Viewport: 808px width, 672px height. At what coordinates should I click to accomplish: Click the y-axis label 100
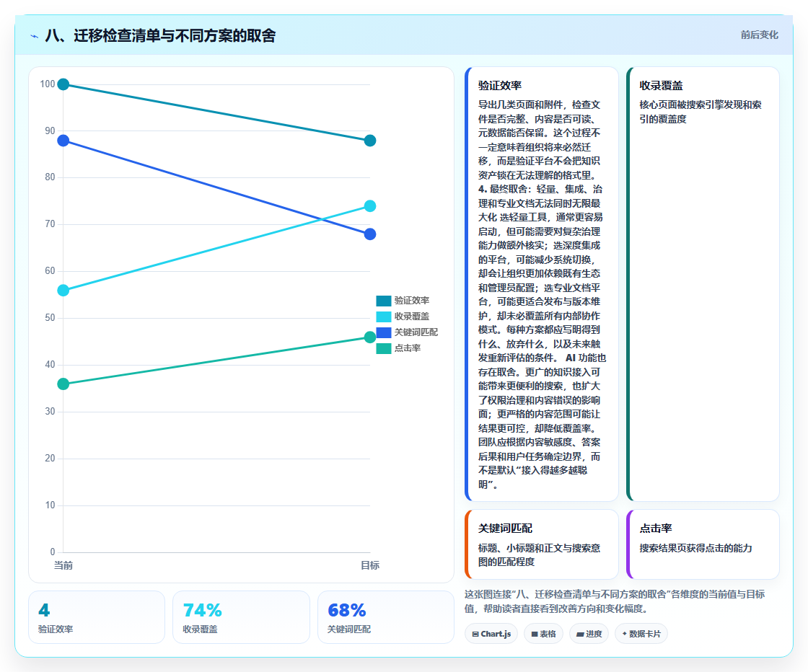(x=48, y=84)
